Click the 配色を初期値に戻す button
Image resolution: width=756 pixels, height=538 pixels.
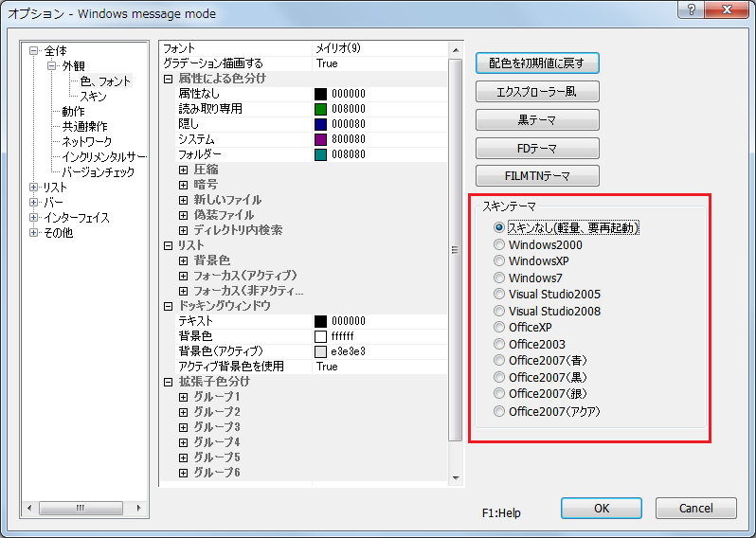[x=537, y=63]
